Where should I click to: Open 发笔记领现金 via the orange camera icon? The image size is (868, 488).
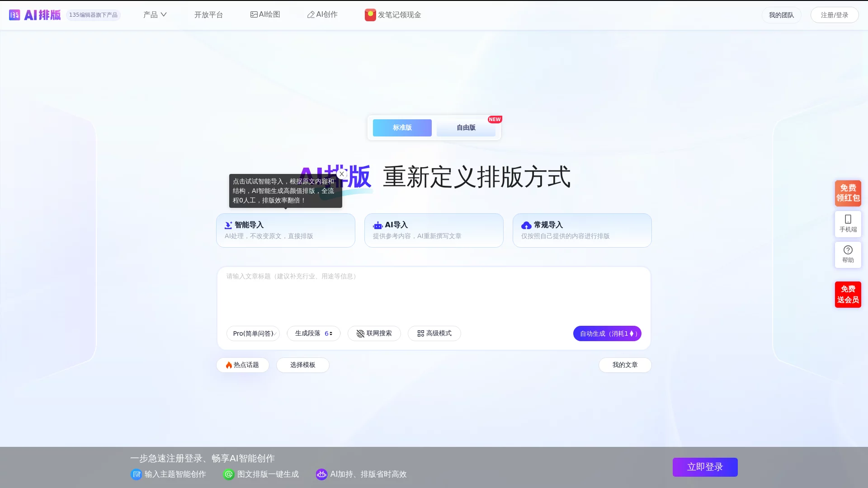tap(370, 14)
